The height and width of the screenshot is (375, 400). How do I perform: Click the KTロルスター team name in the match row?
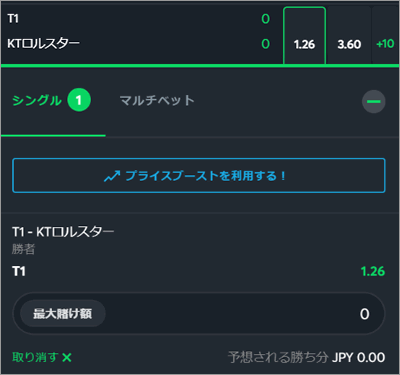point(43,43)
